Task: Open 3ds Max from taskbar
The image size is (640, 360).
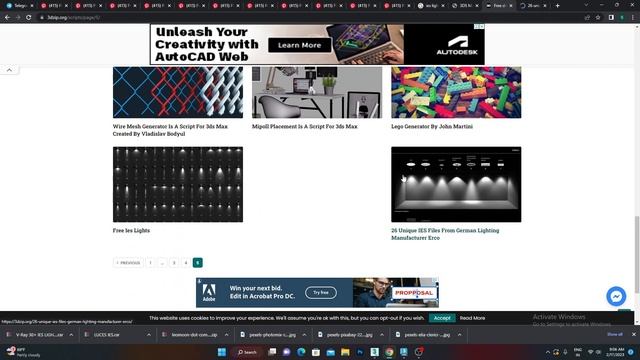Action: (375, 352)
